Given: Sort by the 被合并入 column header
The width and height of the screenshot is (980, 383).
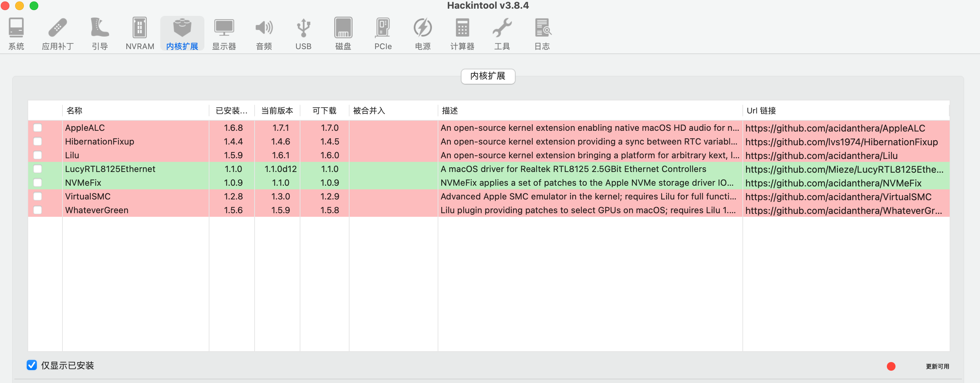Looking at the screenshot, I should point(393,111).
